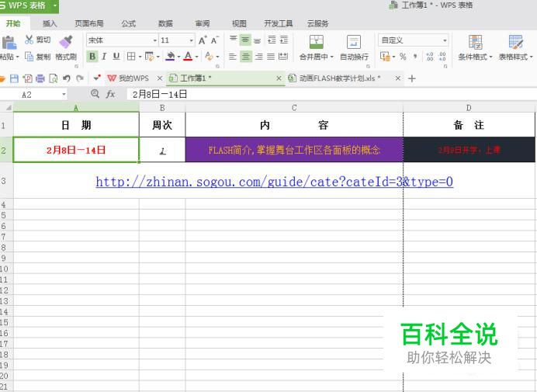This screenshot has height=392, width=537.
Task: Increase decimal places icon
Action: point(430,57)
